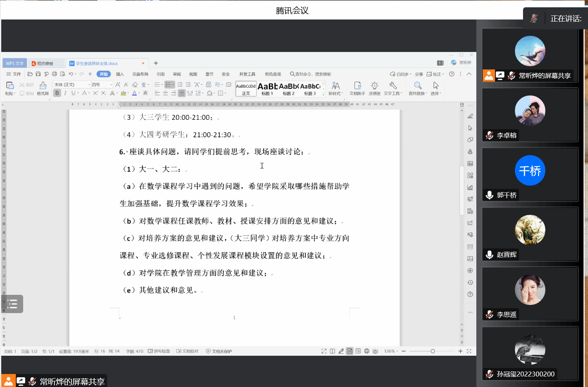The image size is (588, 387).
Task: Click 郭千桥's participant tile
Action: (530, 174)
